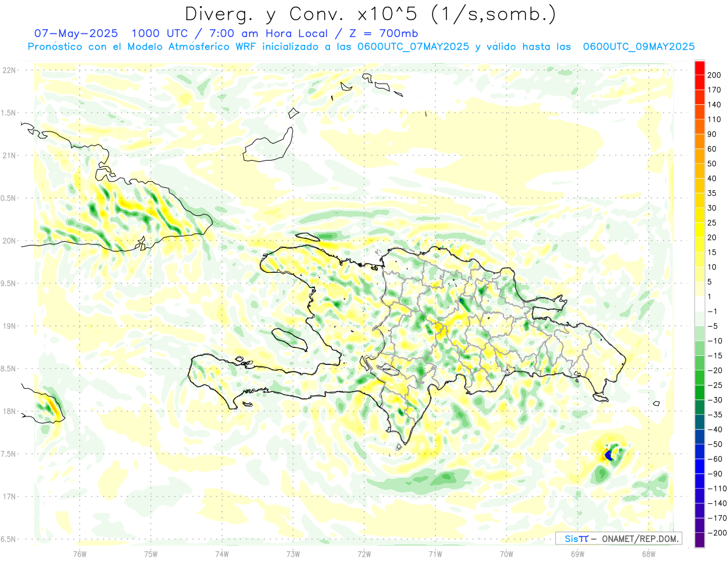Image resolution: width=728 pixels, height=562 pixels.
Task: Click the "22N" latitude label
Action: (8, 70)
